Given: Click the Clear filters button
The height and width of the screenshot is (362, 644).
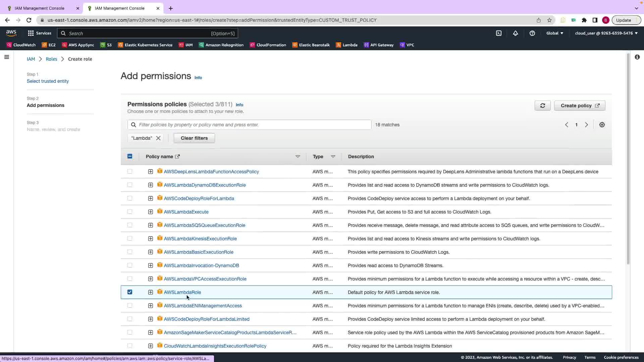Looking at the screenshot, I should click(194, 138).
